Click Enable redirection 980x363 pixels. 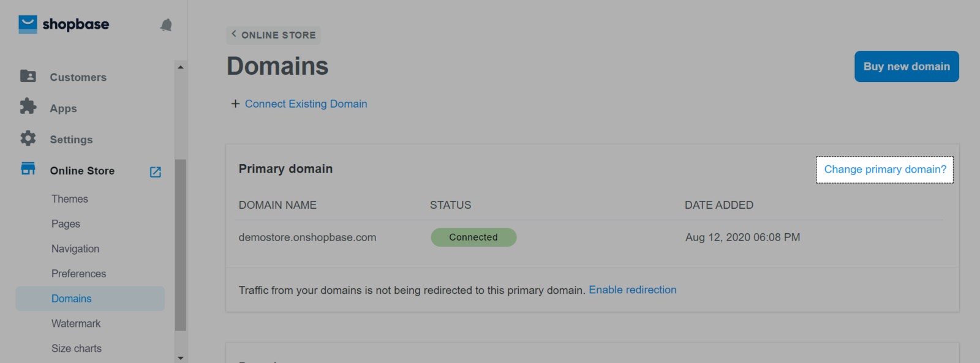[633, 290]
